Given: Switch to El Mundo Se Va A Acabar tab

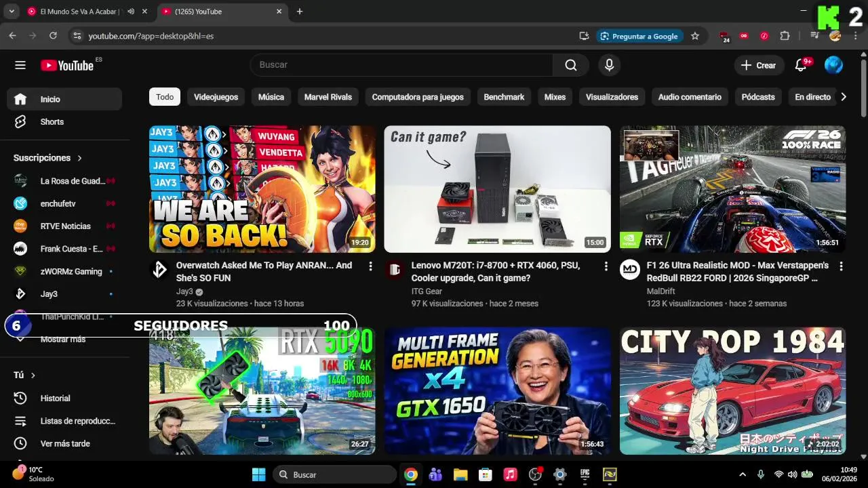Looking at the screenshot, I should click(79, 12).
